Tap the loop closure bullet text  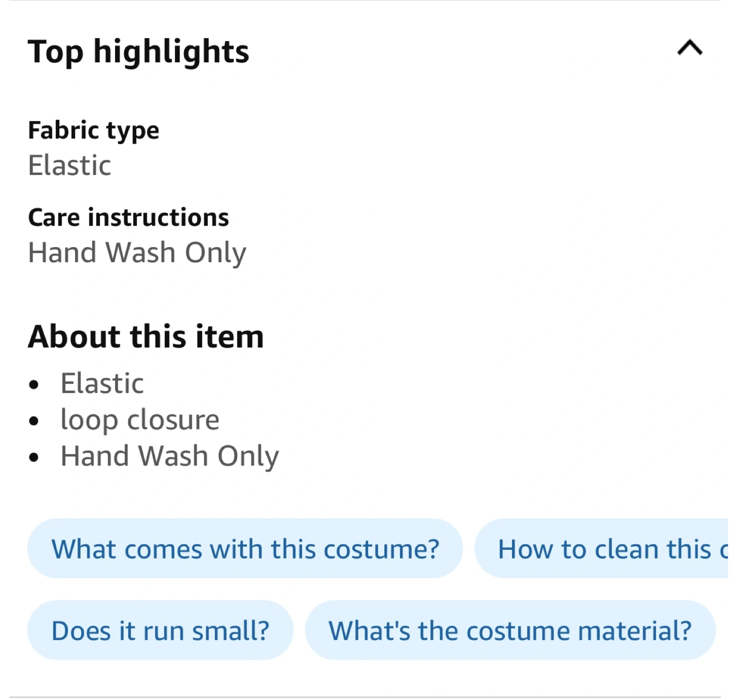(x=140, y=419)
